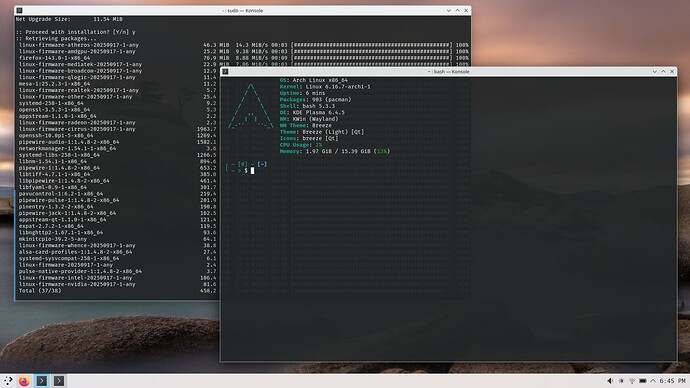Switch to the first Konsole taskbar entry
690x388 pixels.
[x=42, y=381]
